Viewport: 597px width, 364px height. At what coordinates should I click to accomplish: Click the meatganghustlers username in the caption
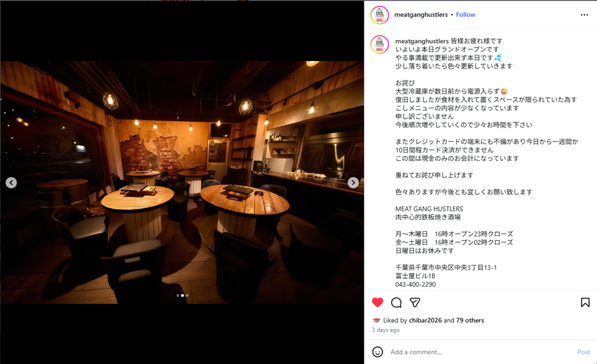422,41
